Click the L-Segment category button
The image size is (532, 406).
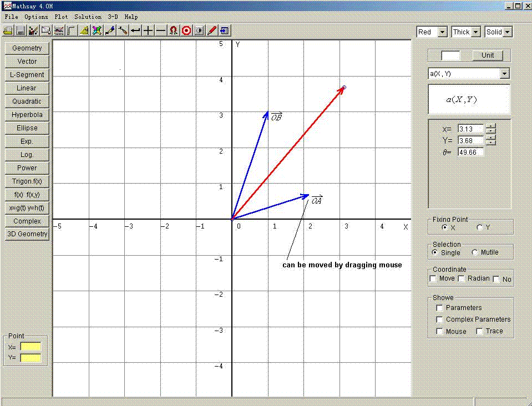click(x=27, y=75)
